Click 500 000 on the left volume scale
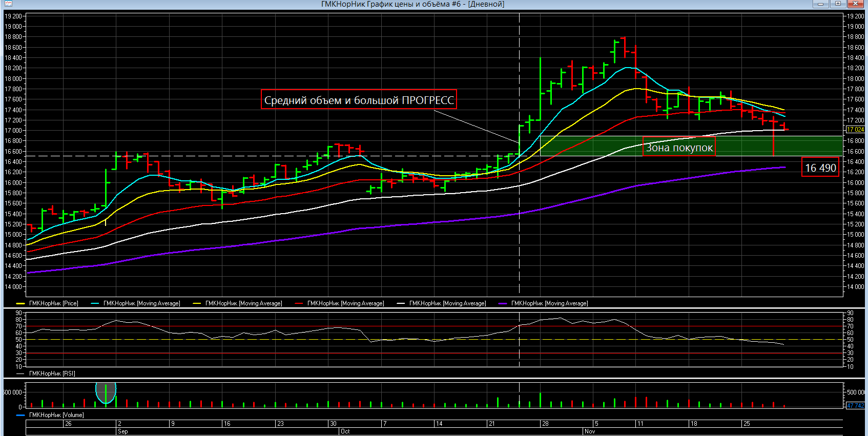 pos(12,392)
